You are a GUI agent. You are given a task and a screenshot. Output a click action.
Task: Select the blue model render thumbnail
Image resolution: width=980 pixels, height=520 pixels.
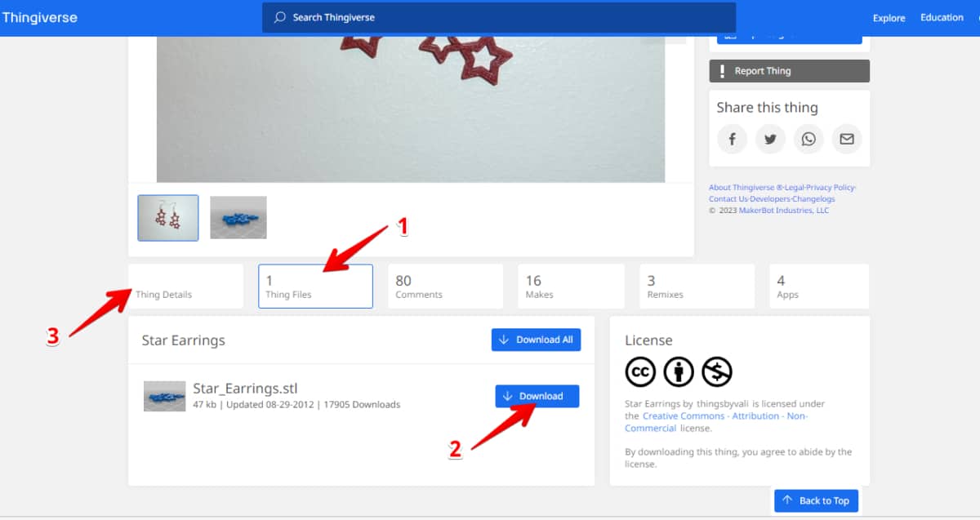tap(238, 218)
